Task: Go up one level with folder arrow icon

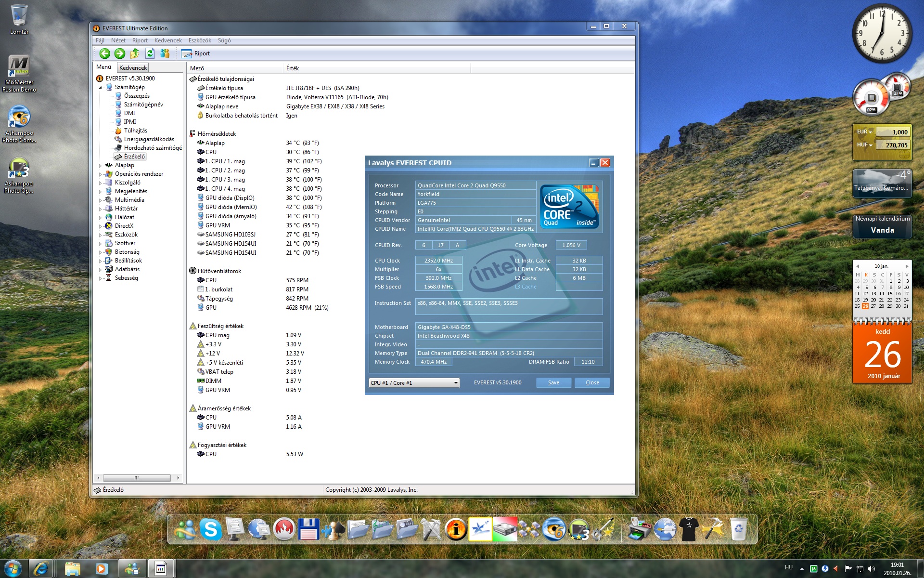Action: (135, 53)
